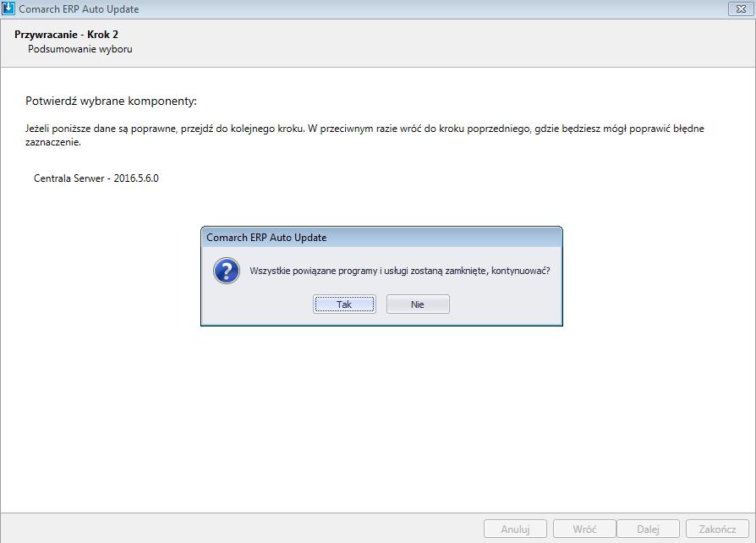756x543 pixels.
Task: Confirm by clicking the Tak button
Action: point(344,304)
